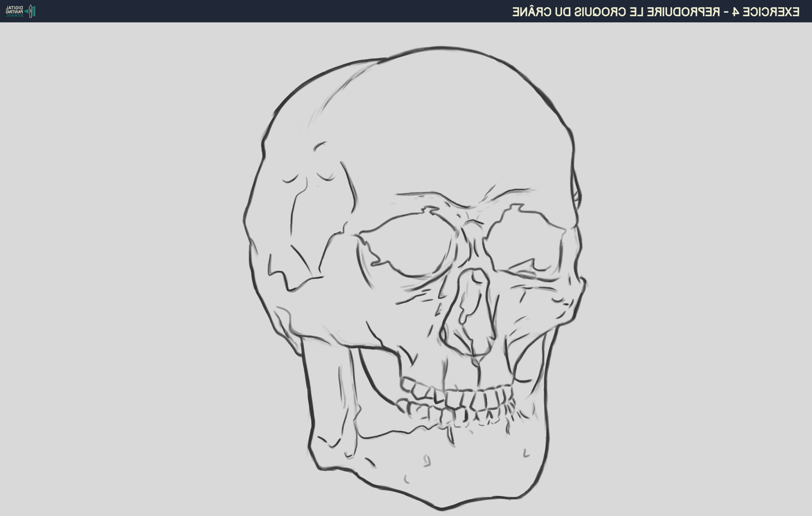Click the mirrored Digital Painting School logo text
812x516 pixels.
pos(15,11)
